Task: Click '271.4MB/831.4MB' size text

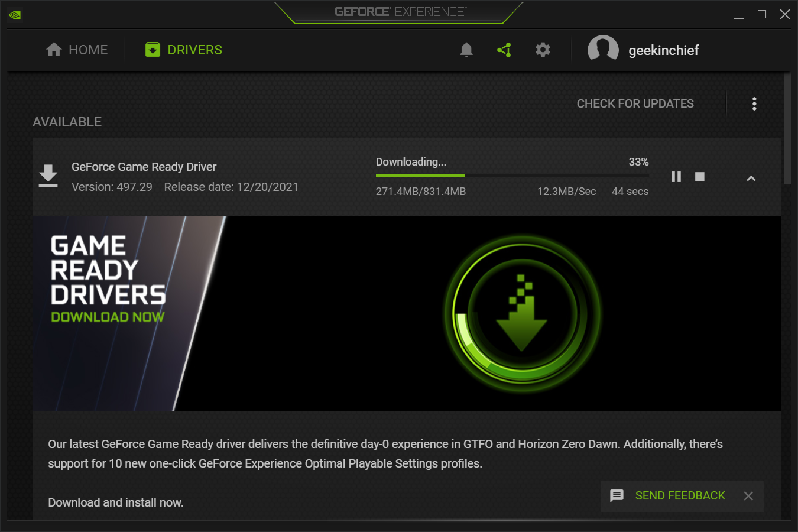Action: [x=421, y=192]
